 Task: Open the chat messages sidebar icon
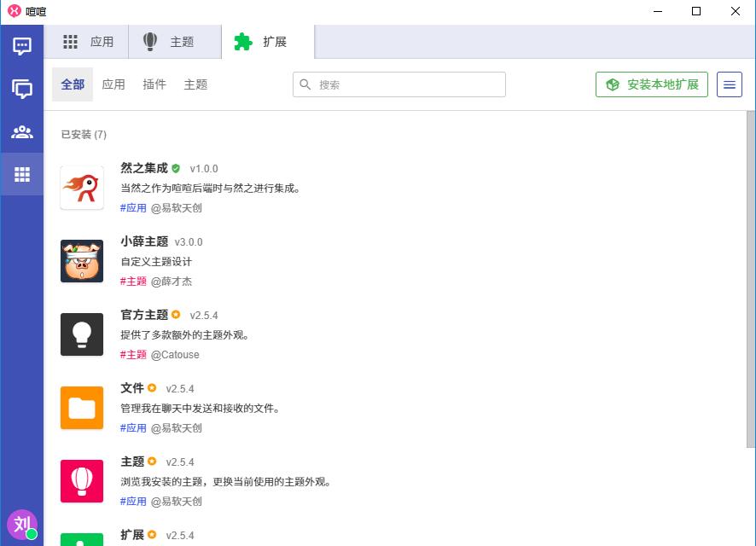[x=22, y=46]
